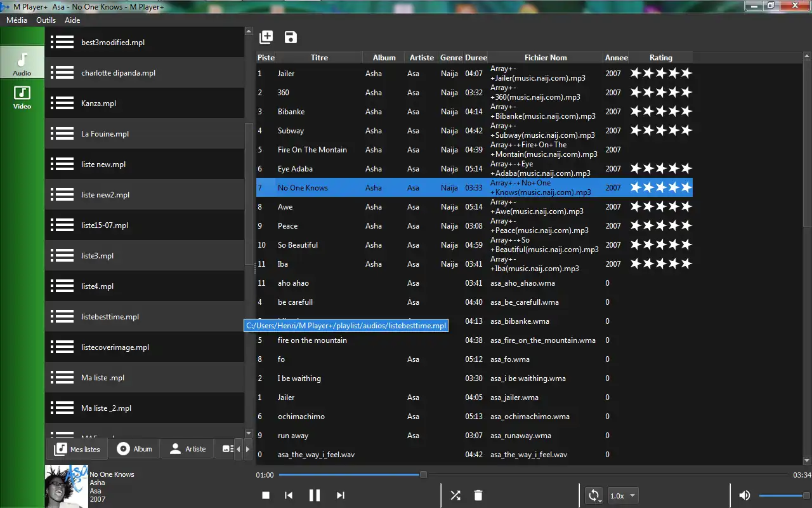Adjust the volume slider

click(x=783, y=495)
